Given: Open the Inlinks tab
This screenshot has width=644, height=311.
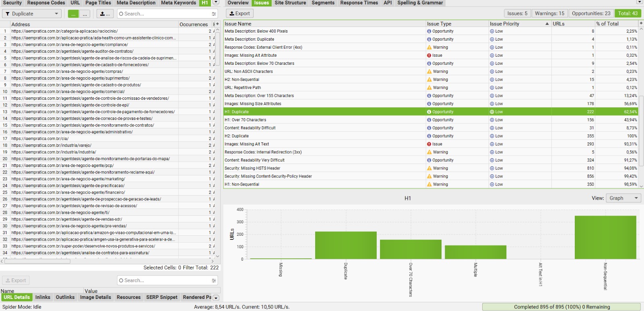Looking at the screenshot, I should [x=43, y=297].
